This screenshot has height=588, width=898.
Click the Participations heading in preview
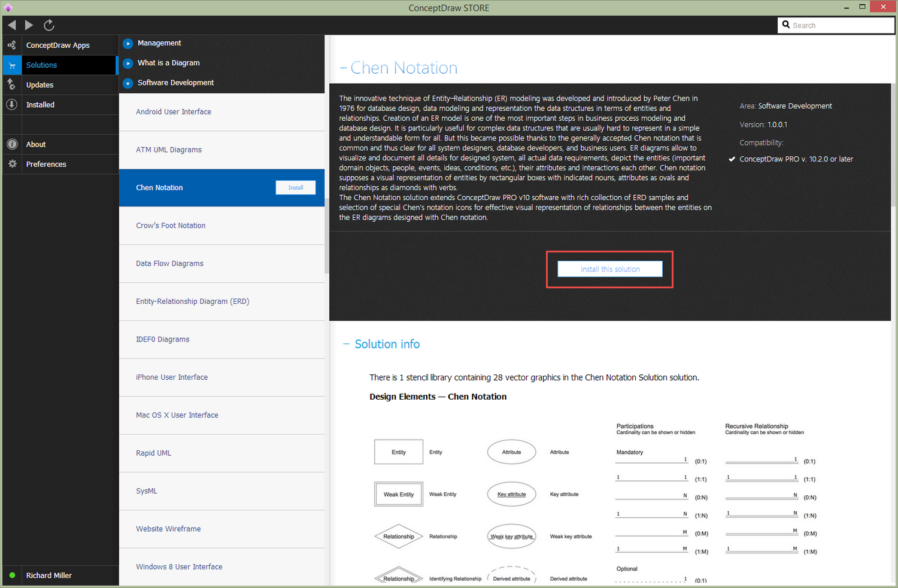(635, 426)
